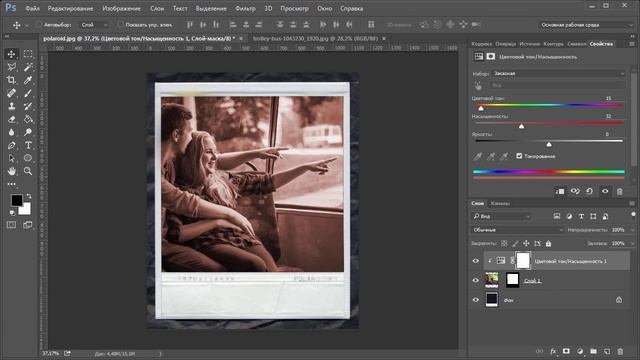Select the Dodge tool

tap(28, 132)
